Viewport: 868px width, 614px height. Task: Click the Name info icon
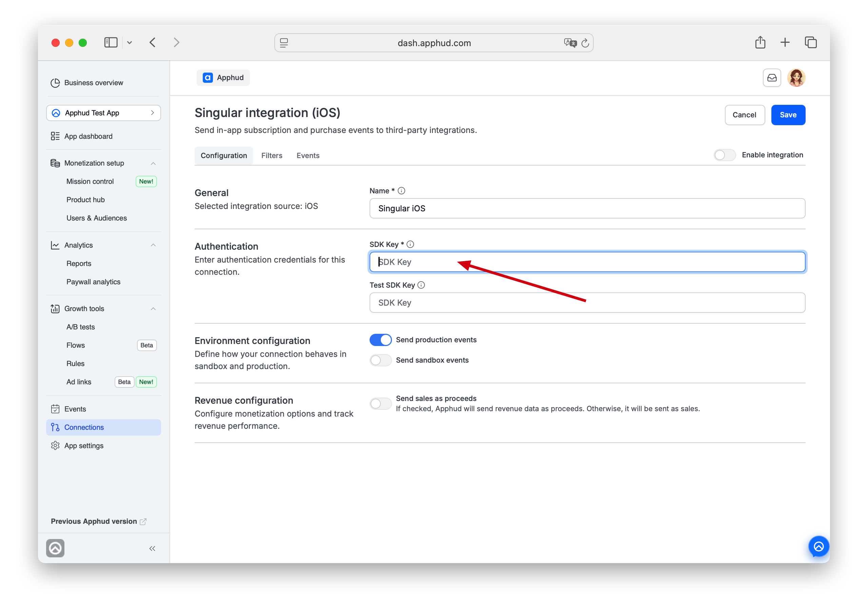[x=401, y=191]
